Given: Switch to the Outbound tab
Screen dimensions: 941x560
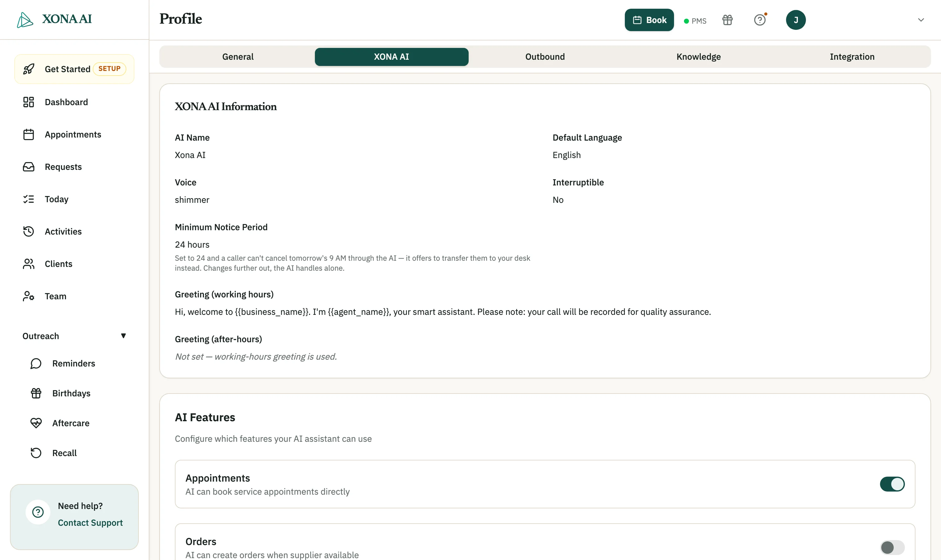Looking at the screenshot, I should 545,57.
